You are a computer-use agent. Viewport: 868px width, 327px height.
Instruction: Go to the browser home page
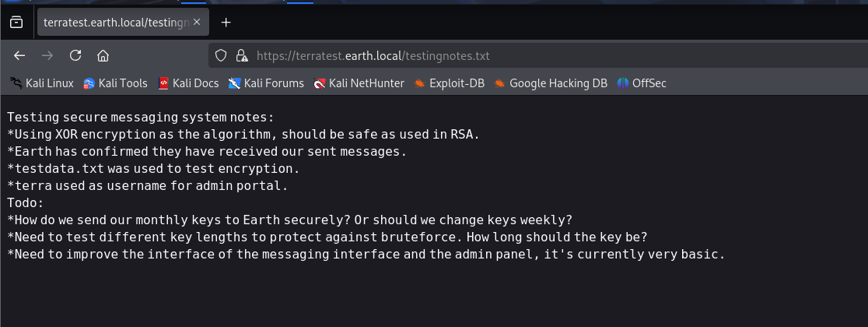click(x=103, y=55)
